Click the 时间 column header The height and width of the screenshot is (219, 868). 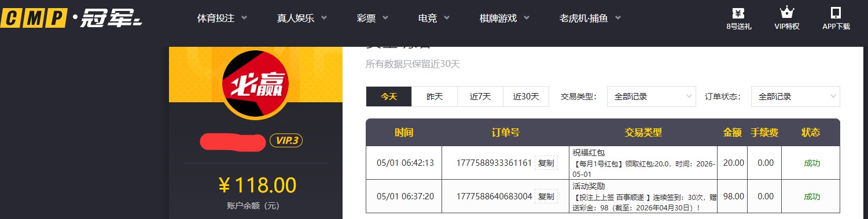[x=404, y=132]
